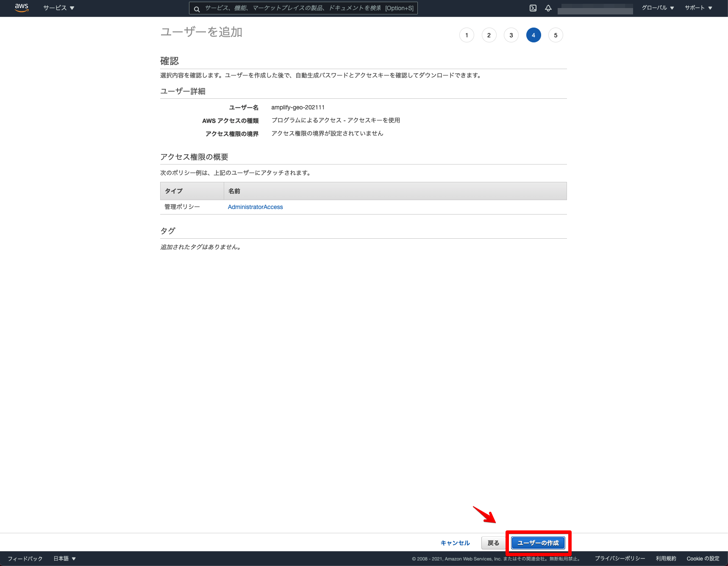Launch the CloudShell icon in header
Image resolution: width=728 pixels, height=566 pixels.
coord(533,8)
